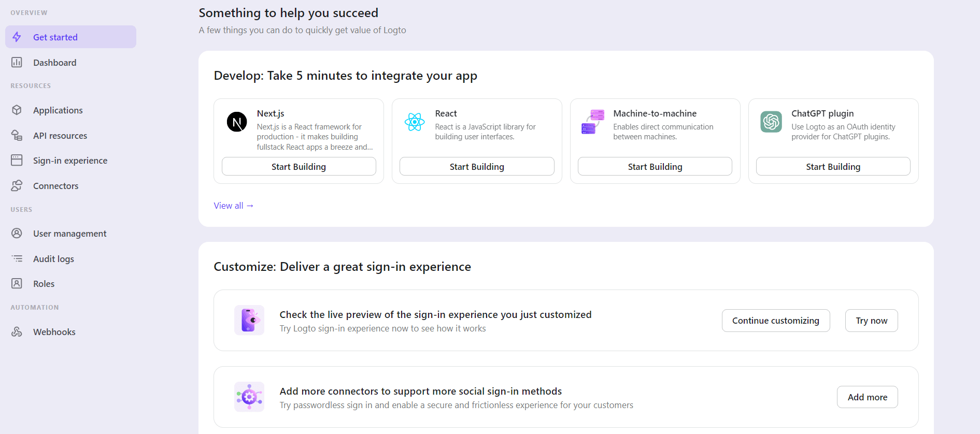
Task: Click the Webhooks icon in sidebar
Action: coord(17,331)
